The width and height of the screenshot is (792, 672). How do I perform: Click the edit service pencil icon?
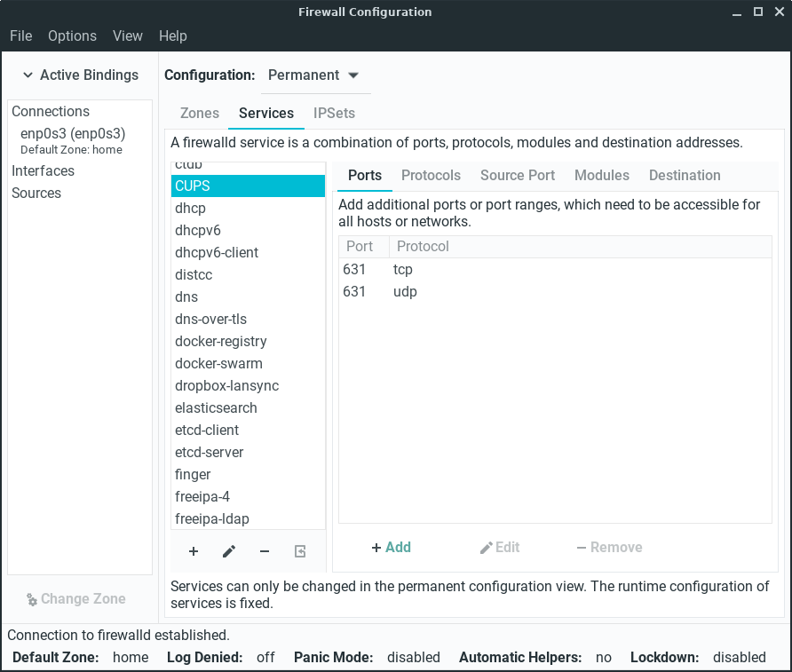(x=229, y=551)
